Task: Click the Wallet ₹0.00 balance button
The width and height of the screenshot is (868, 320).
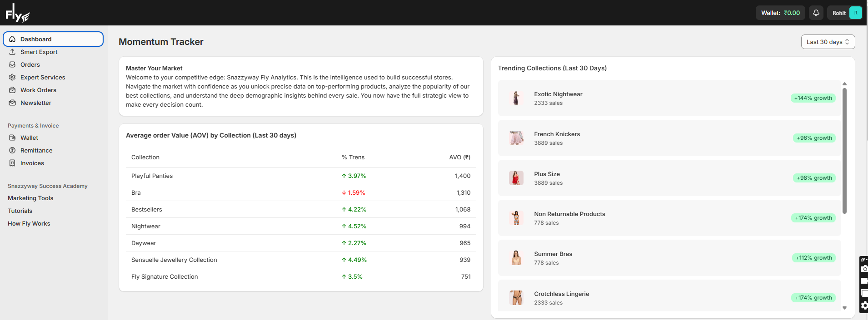Action: (x=780, y=13)
